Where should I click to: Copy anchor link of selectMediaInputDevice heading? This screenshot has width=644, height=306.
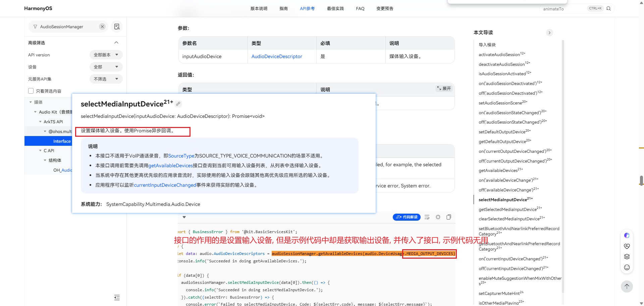coord(178,104)
